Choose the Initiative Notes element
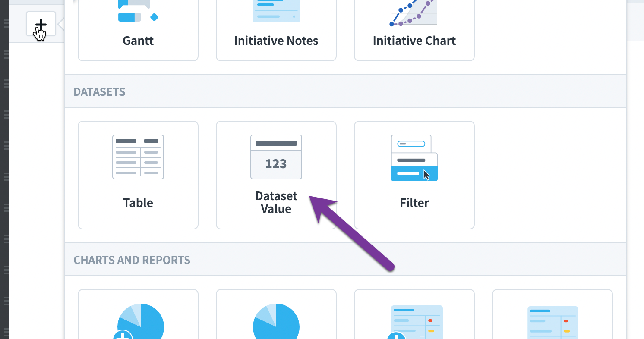644x339 pixels. pos(276,30)
